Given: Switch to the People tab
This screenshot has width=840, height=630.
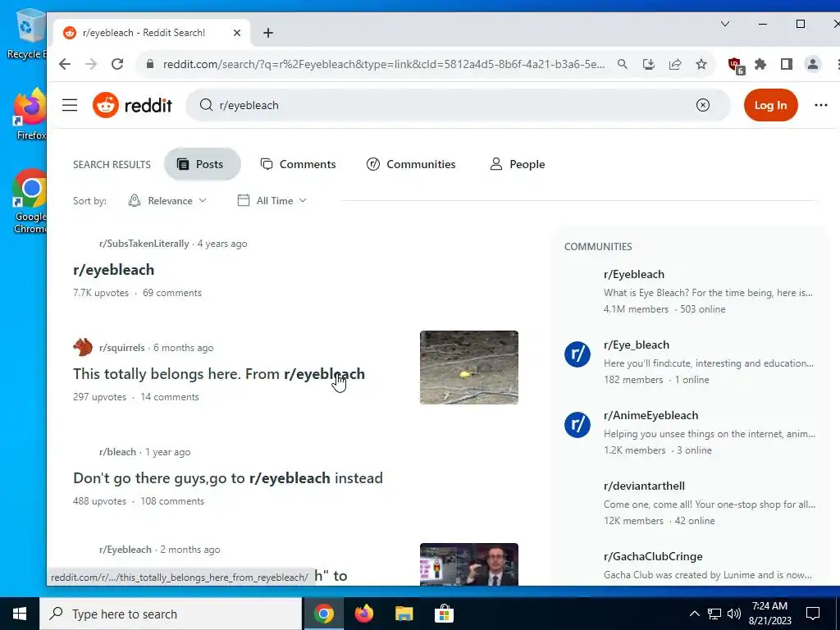Looking at the screenshot, I should (518, 164).
